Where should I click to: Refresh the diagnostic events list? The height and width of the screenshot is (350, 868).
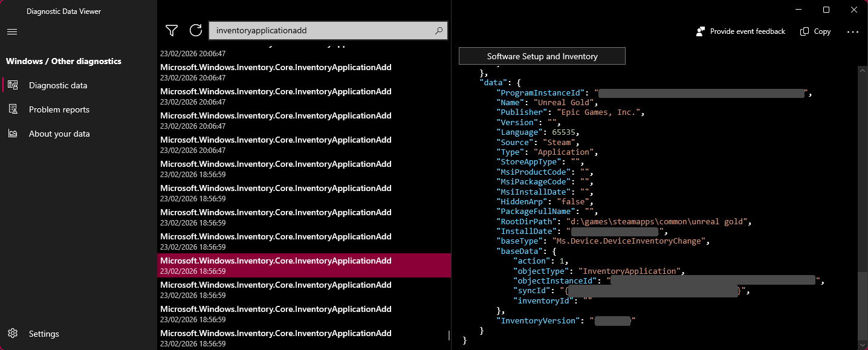pos(195,30)
